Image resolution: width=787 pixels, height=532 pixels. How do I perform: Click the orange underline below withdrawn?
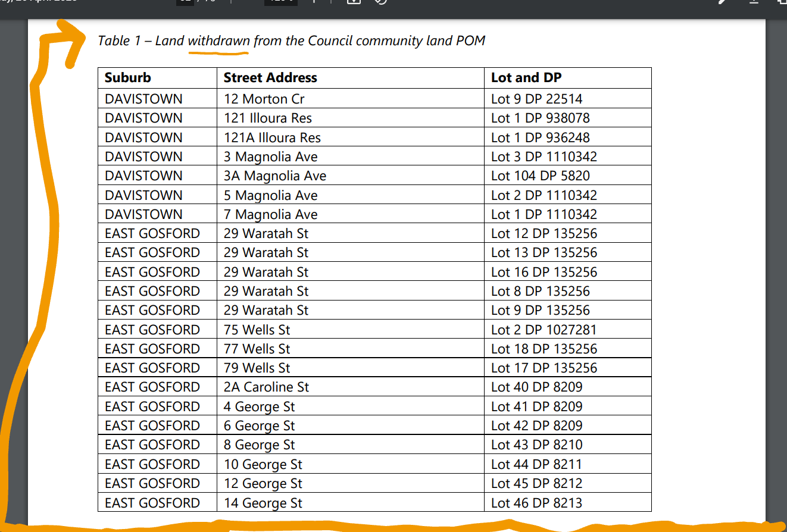[218, 54]
